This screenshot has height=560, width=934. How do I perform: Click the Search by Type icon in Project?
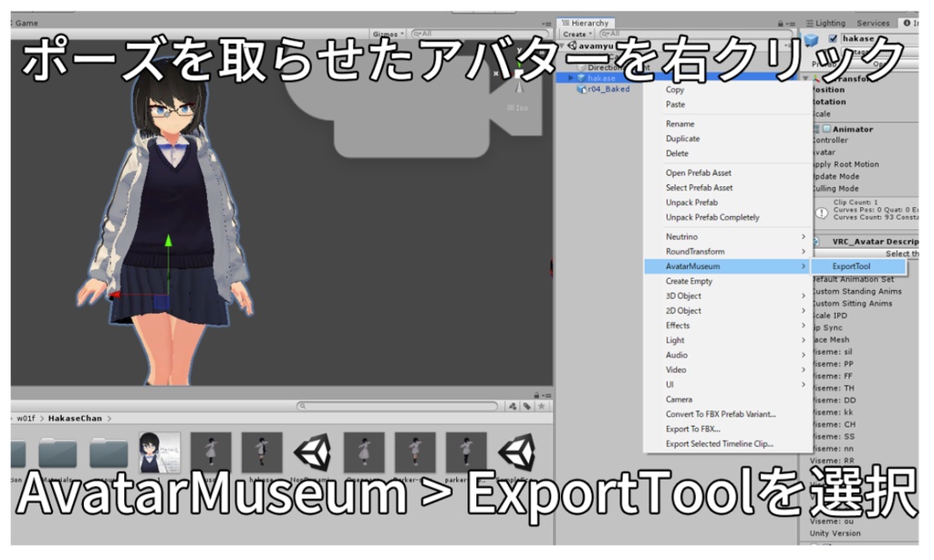tap(513, 406)
